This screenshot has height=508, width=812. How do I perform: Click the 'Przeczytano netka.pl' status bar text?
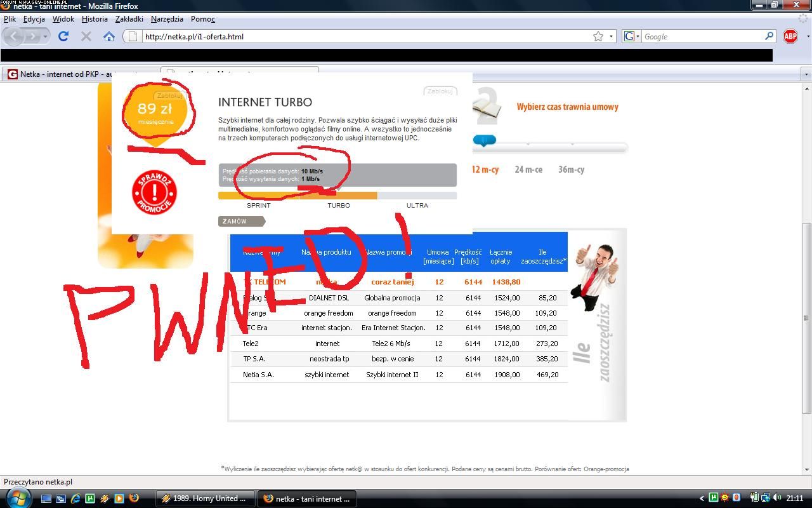click(38, 482)
